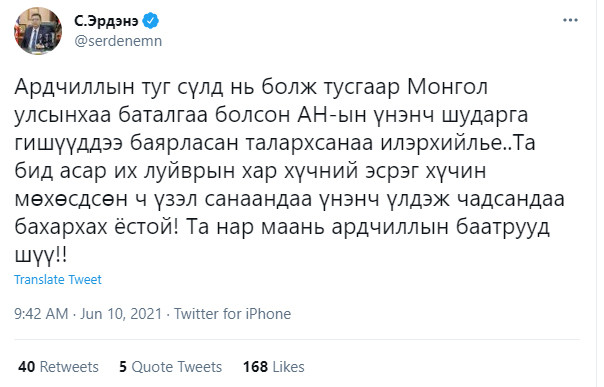The width and height of the screenshot is (604, 387).
Task: Open the @serdenemn handle link
Action: click(118, 41)
